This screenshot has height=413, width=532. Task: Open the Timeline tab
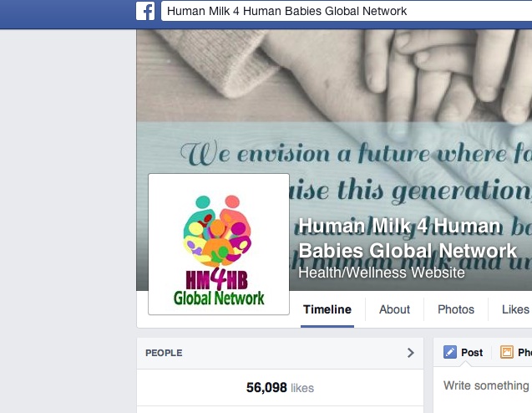tap(327, 309)
